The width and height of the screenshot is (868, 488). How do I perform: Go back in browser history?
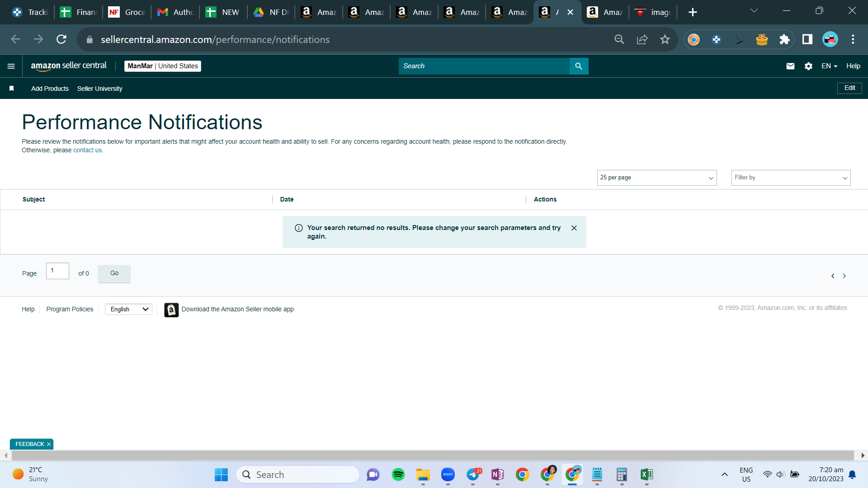coord(16,39)
